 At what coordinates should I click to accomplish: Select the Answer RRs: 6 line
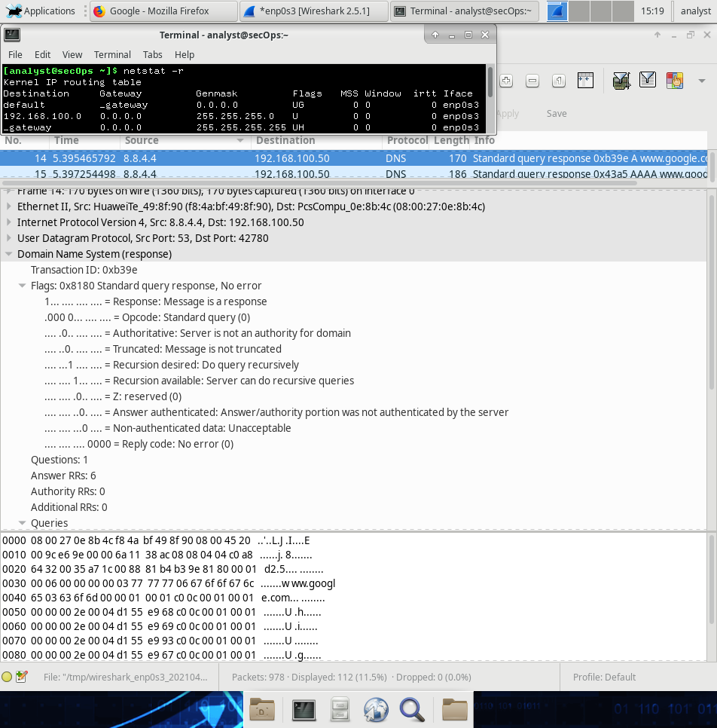click(x=63, y=476)
